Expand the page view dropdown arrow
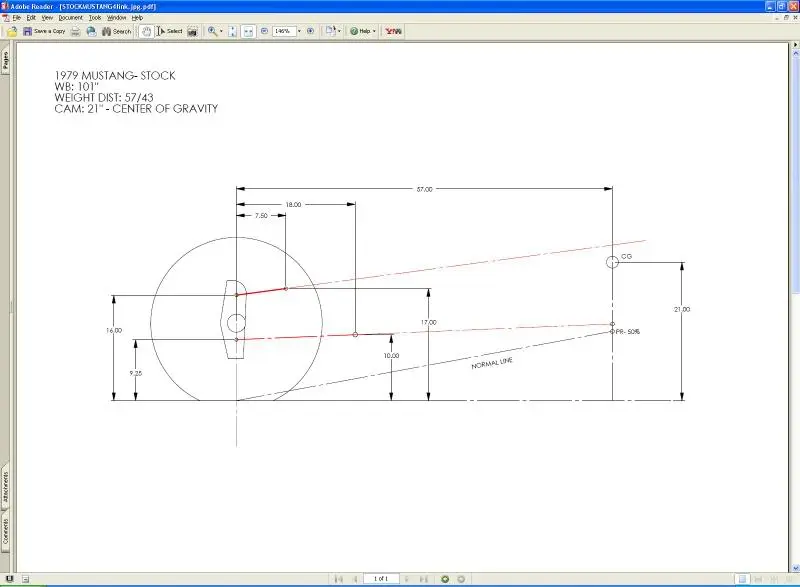This screenshot has width=800, height=587. pos(339,31)
